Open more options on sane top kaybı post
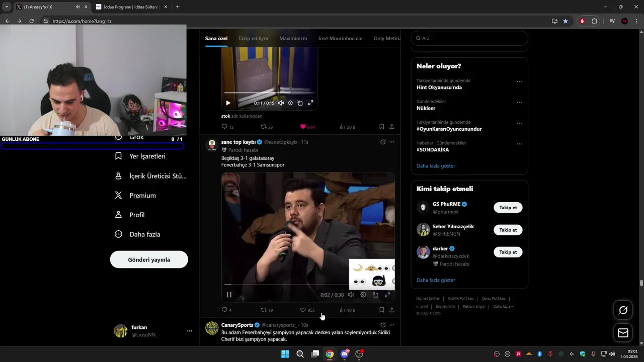The width and height of the screenshot is (644, 362). [392, 142]
